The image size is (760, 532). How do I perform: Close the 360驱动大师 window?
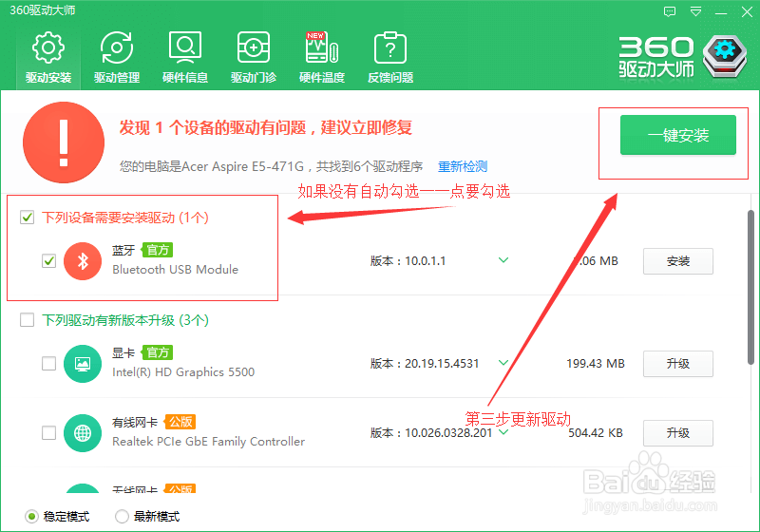coord(747,11)
